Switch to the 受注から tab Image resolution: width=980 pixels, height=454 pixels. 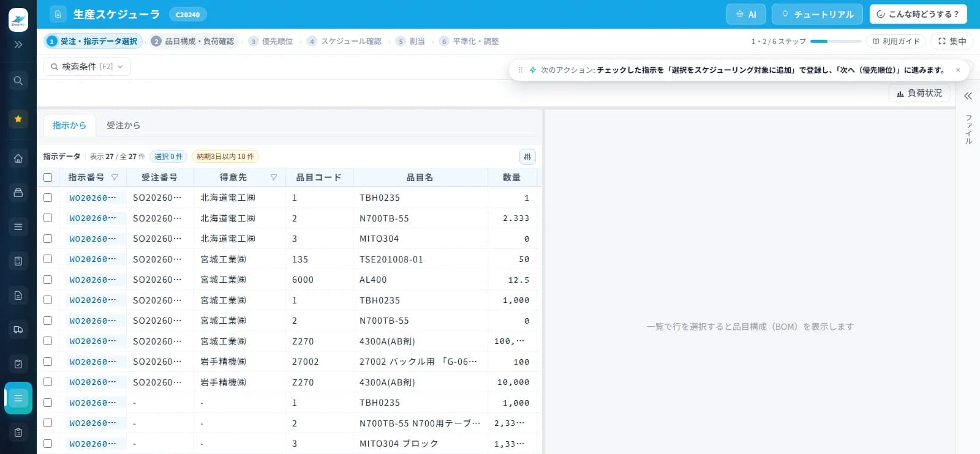tap(123, 125)
